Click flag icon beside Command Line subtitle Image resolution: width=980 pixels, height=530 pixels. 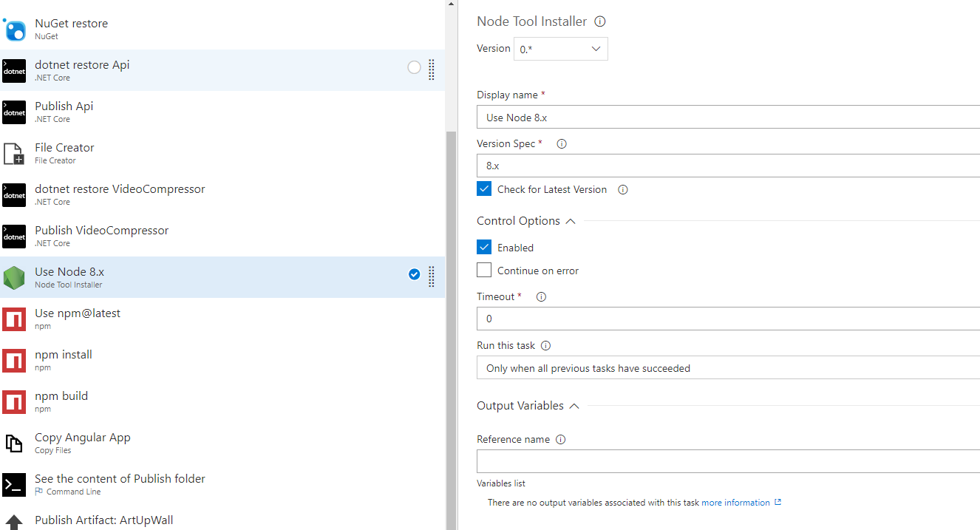pyautogui.click(x=38, y=492)
